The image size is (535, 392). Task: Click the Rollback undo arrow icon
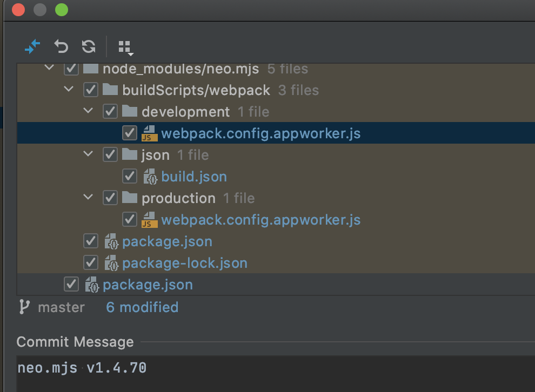(61, 46)
